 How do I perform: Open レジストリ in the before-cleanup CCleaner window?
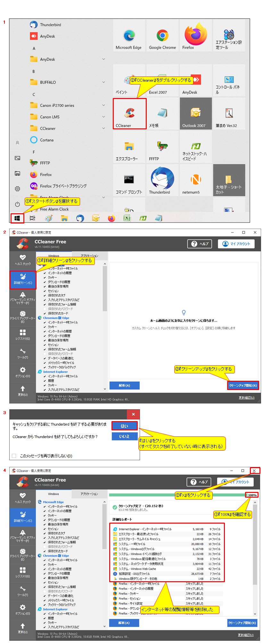23,335
